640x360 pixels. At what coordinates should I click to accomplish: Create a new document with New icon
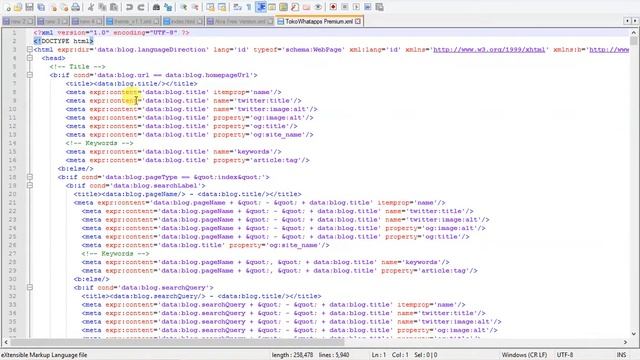pos(9,7)
